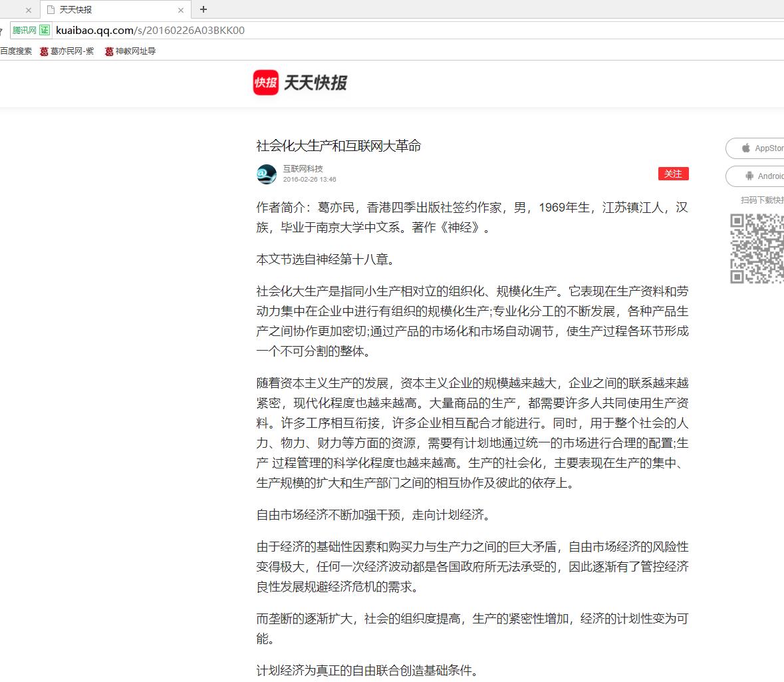
Task: Open the 互联网科技 author name
Action: point(303,168)
